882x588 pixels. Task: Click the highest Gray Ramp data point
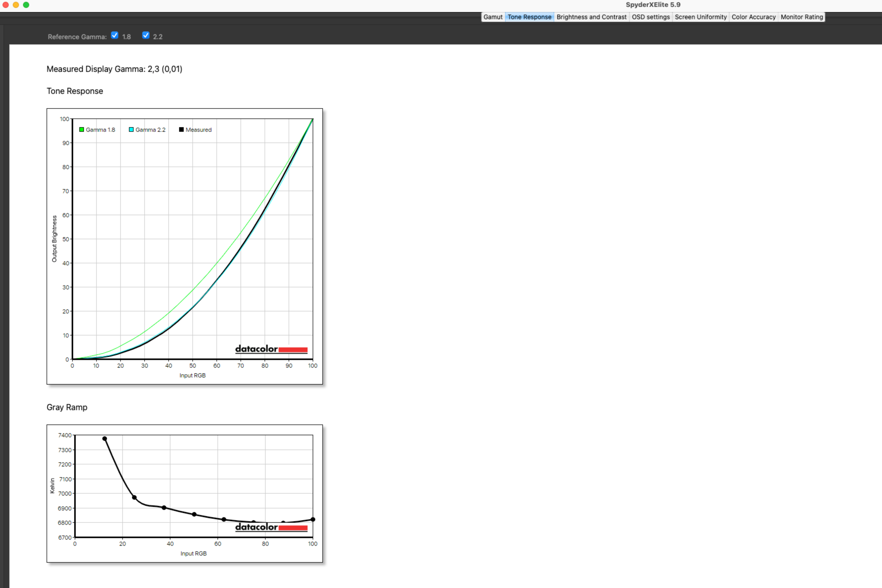[x=105, y=439]
